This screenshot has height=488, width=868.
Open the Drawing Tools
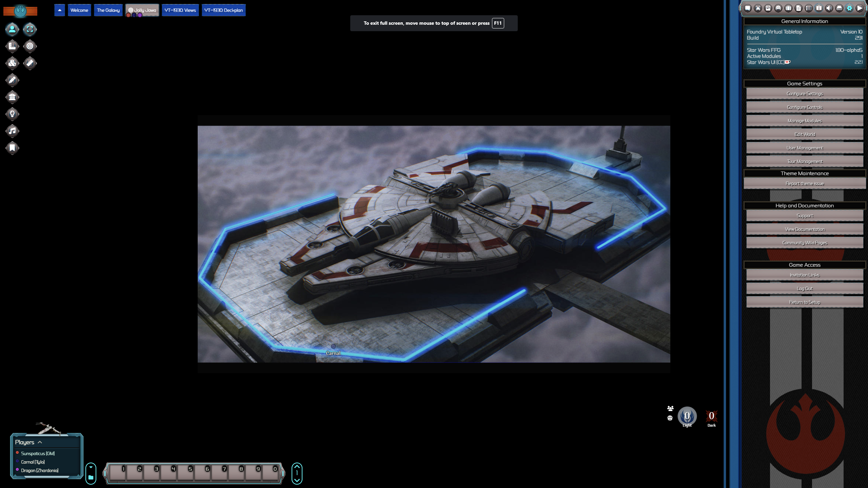pos(12,80)
